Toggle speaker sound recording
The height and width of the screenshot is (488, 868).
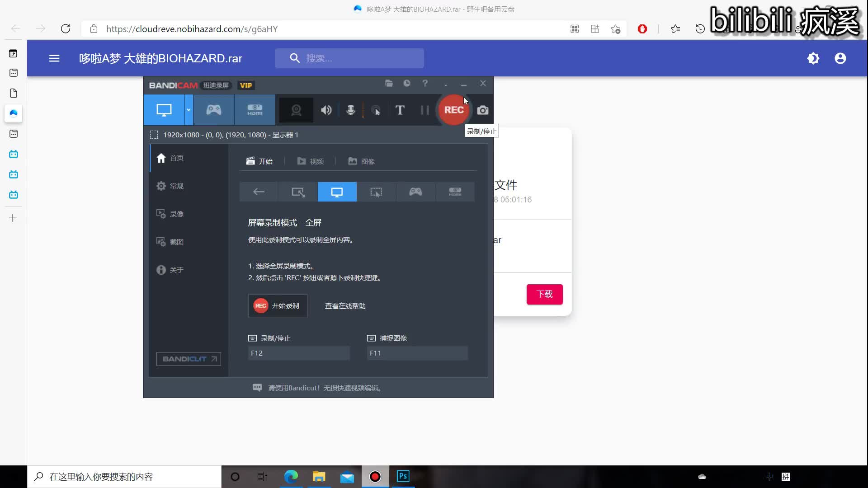[326, 110]
